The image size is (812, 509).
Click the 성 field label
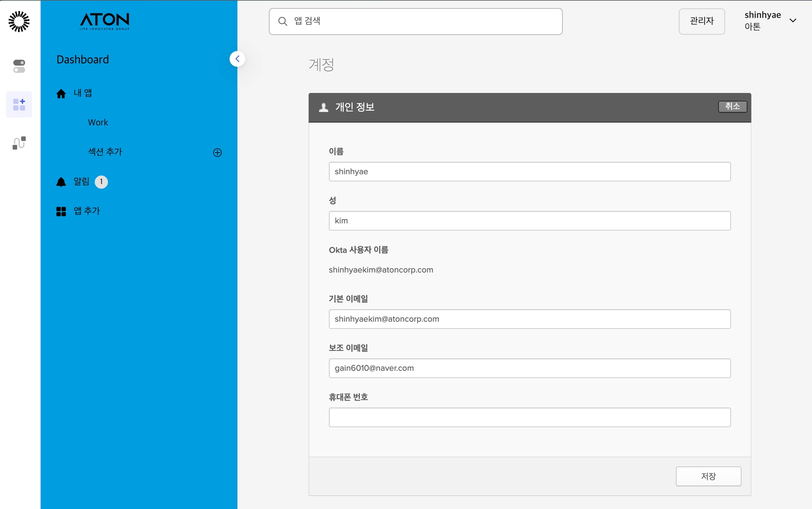pyautogui.click(x=333, y=200)
